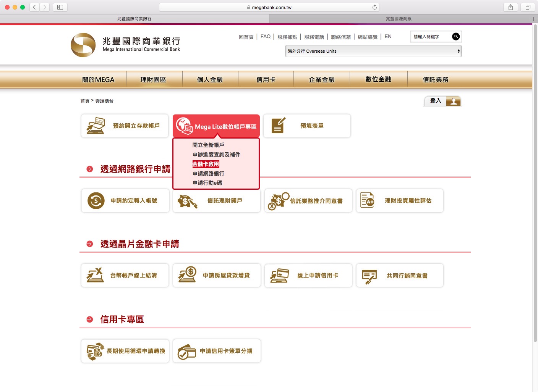Click the signing screen icon for 共同行銷同意書
This screenshot has width=538, height=392.
click(x=369, y=277)
